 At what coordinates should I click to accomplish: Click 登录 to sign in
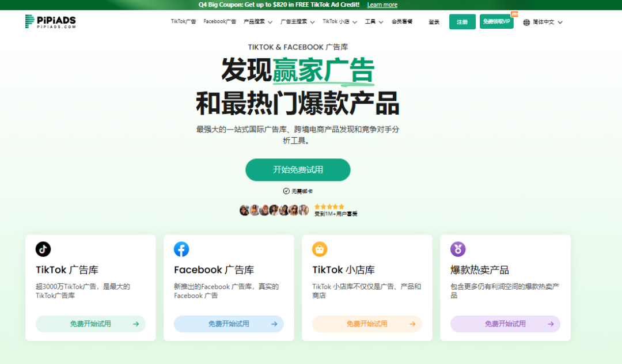point(434,21)
